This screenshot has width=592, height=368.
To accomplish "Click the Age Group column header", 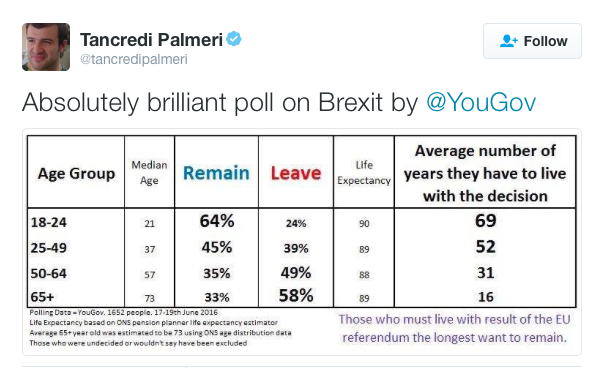I will coord(76,174).
